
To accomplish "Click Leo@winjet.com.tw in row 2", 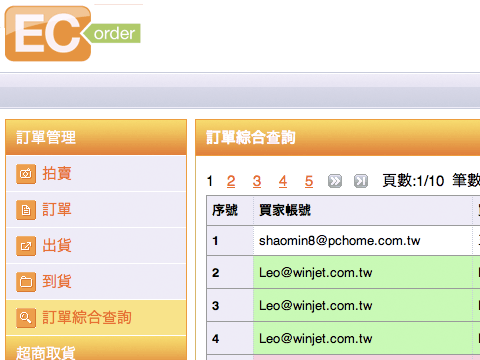I will (x=316, y=273).
